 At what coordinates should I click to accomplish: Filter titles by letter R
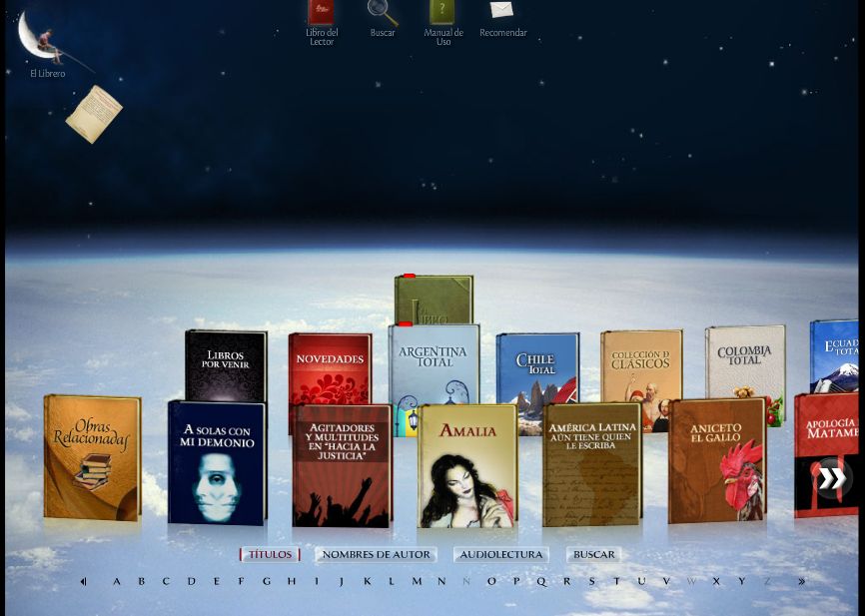[x=566, y=581]
